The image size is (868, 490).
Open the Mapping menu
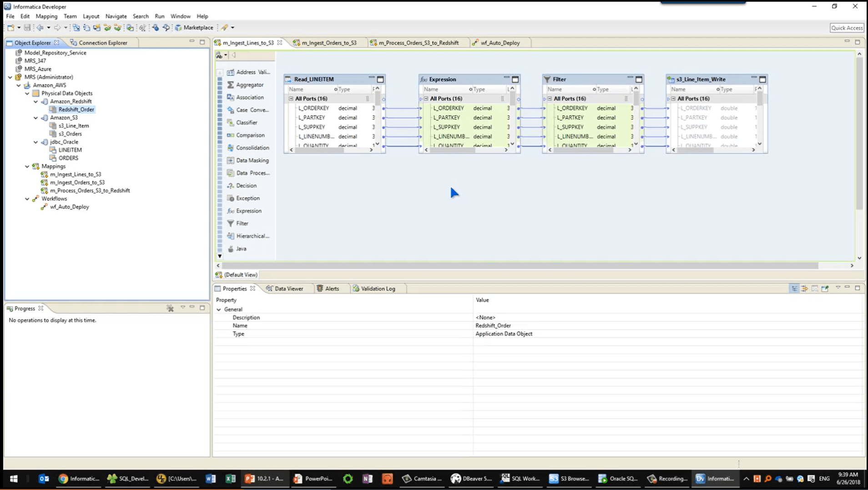pyautogui.click(x=46, y=16)
